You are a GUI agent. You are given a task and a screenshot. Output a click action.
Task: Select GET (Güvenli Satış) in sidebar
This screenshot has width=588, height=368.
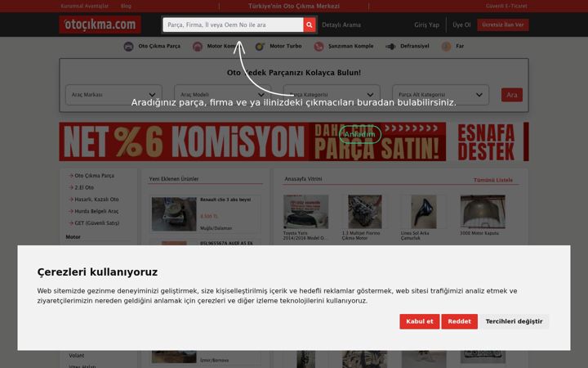pyautogui.click(x=96, y=223)
